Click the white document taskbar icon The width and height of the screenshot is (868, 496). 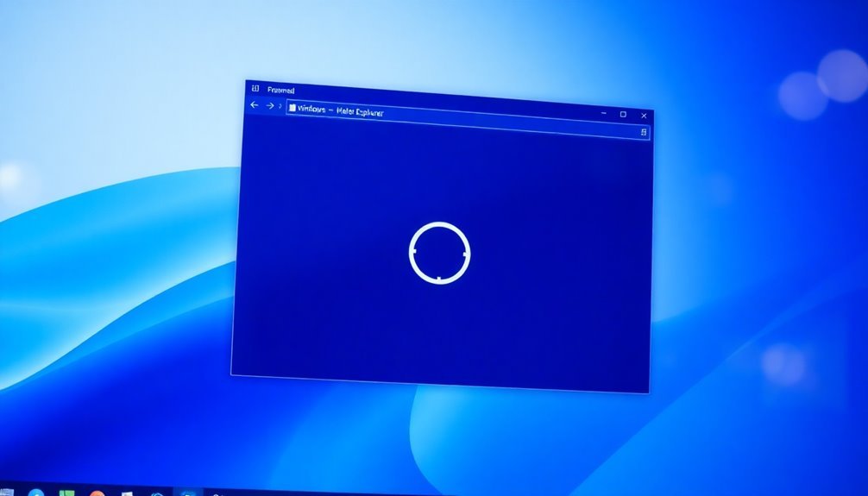click(126, 493)
